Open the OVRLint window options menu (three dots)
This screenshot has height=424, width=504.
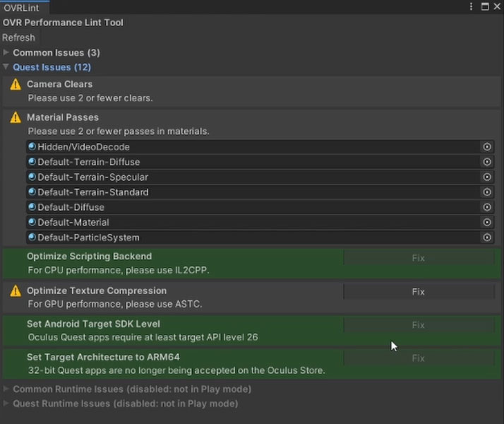pos(471,6)
